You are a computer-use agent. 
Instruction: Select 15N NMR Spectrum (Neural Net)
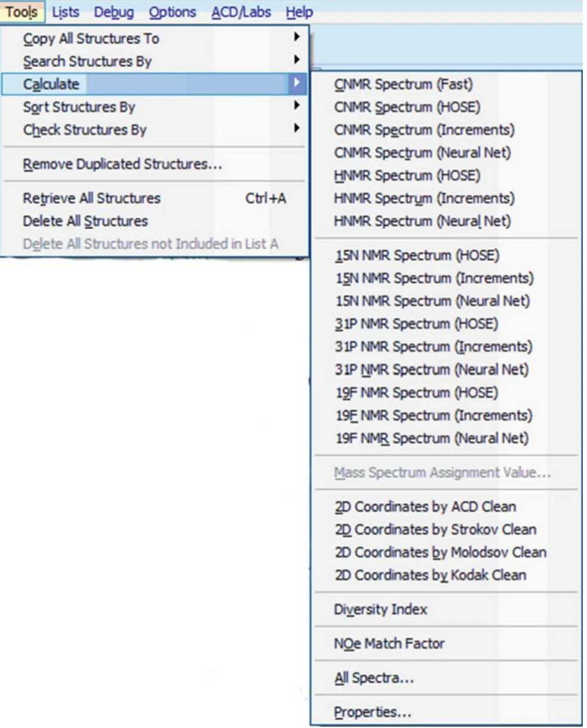[x=445, y=301]
